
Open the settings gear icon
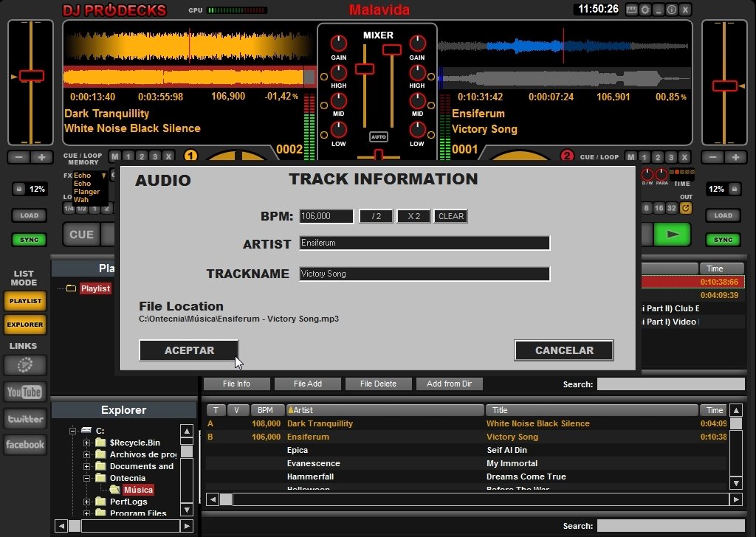pos(645,10)
